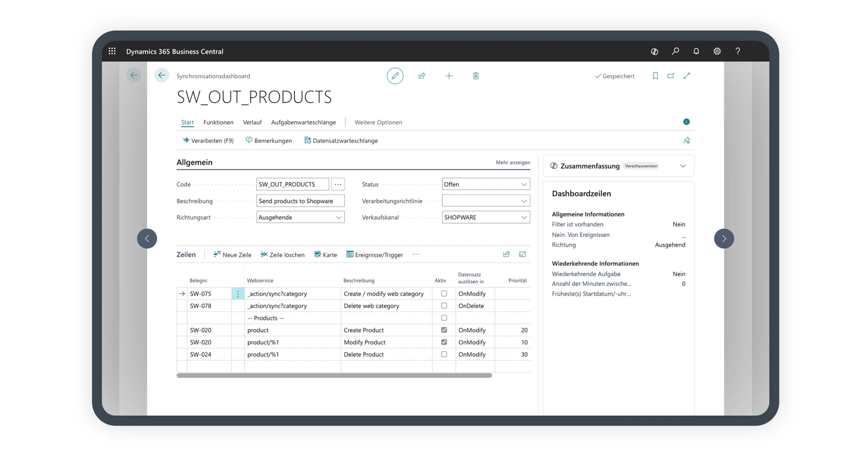Open settings gear in top bar

tap(717, 51)
